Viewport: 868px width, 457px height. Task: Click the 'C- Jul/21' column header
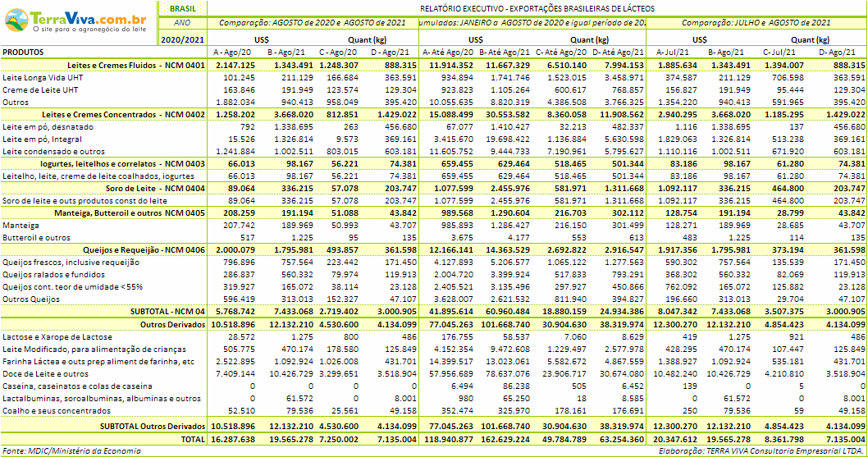[780, 52]
